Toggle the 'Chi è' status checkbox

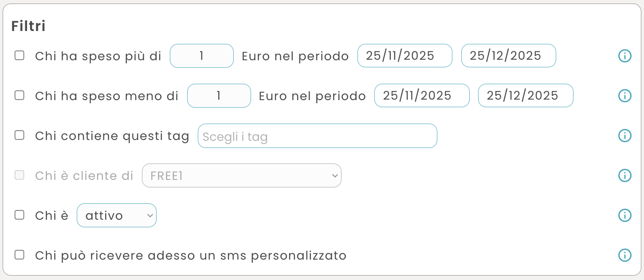(x=20, y=215)
